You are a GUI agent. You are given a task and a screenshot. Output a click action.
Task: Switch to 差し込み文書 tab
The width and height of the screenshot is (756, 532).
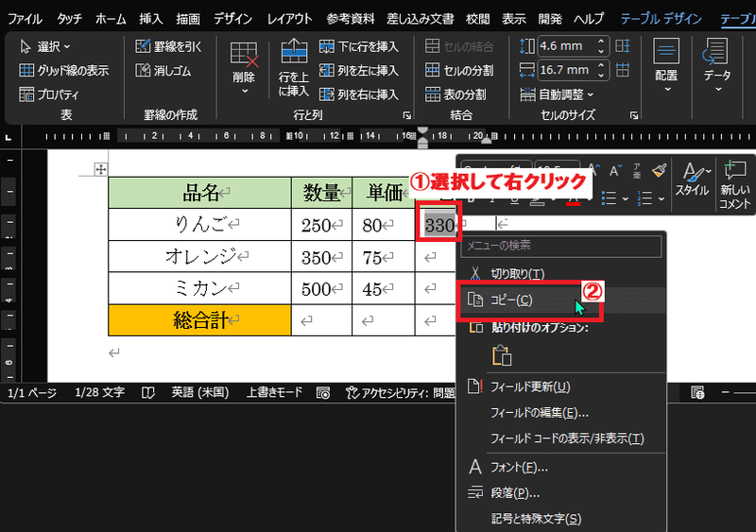pyautogui.click(x=420, y=19)
